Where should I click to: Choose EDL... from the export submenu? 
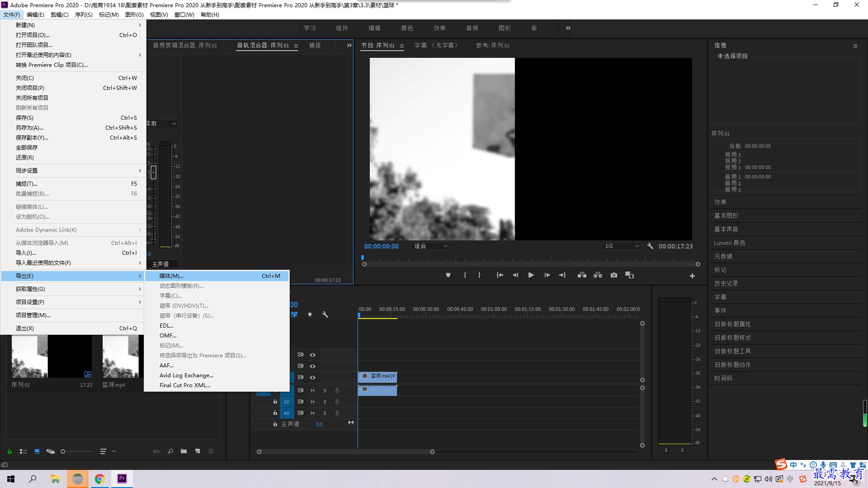217,325
